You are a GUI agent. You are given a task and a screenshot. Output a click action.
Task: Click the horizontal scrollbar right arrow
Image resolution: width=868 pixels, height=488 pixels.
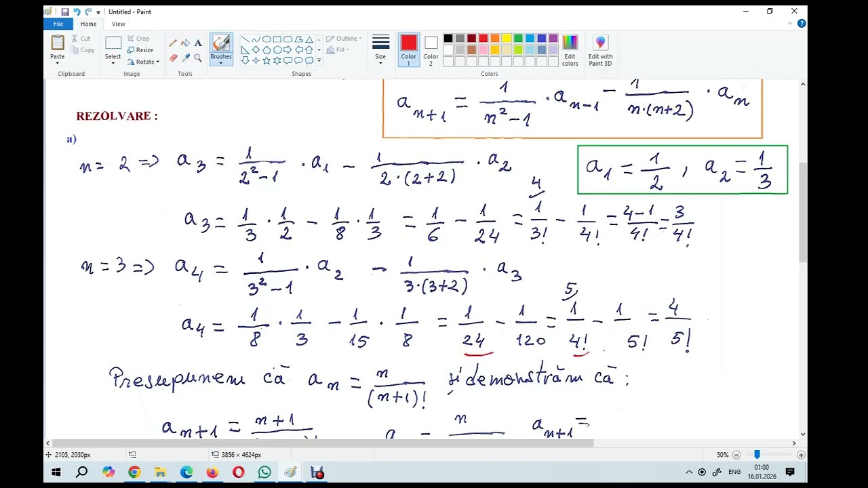[x=794, y=443]
